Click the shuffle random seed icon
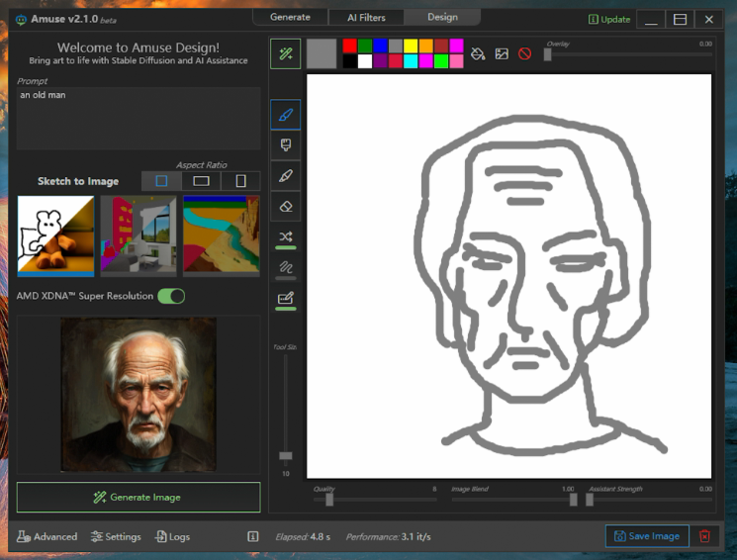Screen dimensions: 737x560 click(286, 236)
